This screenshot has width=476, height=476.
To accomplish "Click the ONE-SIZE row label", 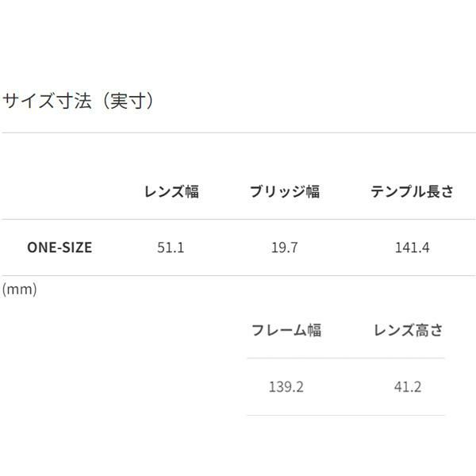I will [59, 248].
